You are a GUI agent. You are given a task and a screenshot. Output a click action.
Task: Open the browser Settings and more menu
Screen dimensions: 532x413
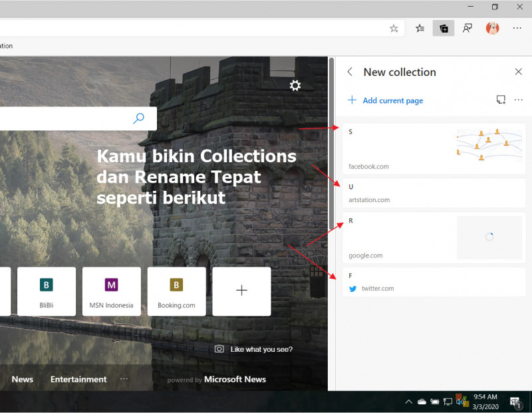coord(517,28)
